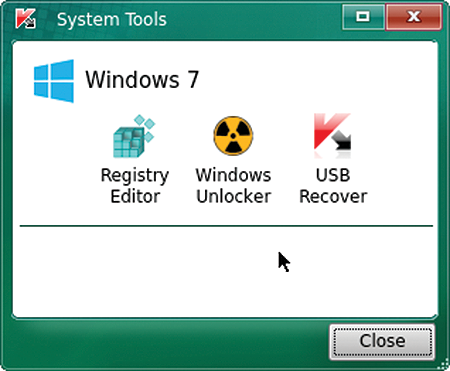Image resolution: width=450 pixels, height=371 pixels.
Task: Click the 'Windows 7' heading text
Action: [142, 80]
